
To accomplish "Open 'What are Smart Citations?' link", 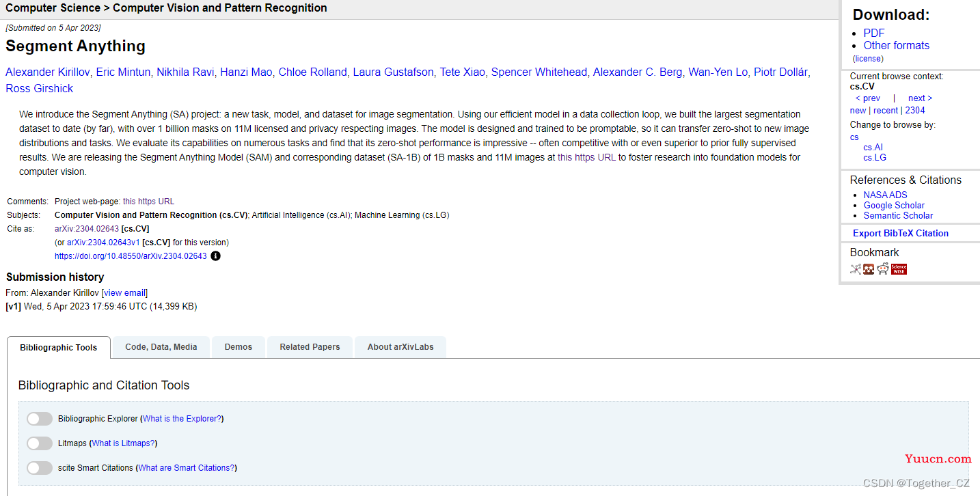I will coord(187,468).
